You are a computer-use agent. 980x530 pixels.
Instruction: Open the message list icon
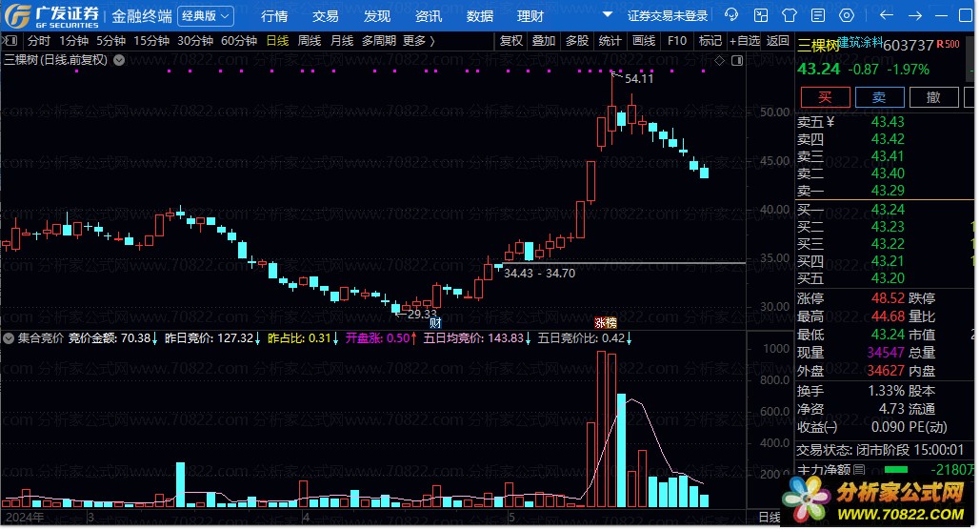pyautogui.click(x=817, y=15)
